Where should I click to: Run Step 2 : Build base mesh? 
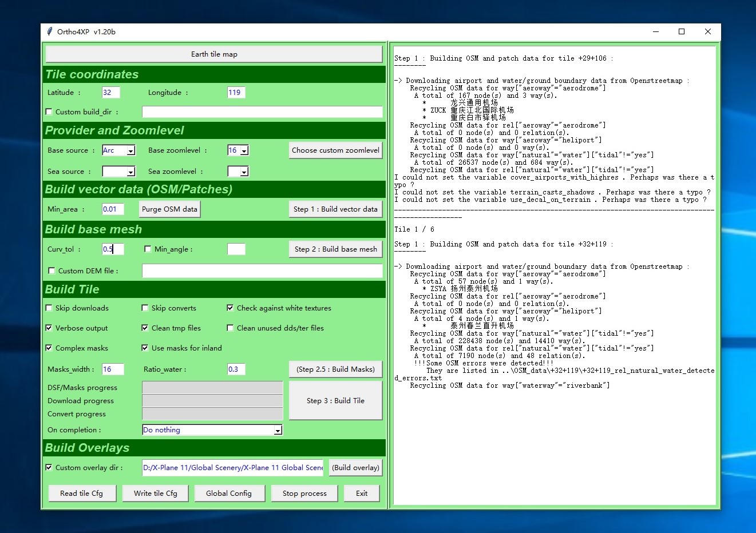[335, 249]
